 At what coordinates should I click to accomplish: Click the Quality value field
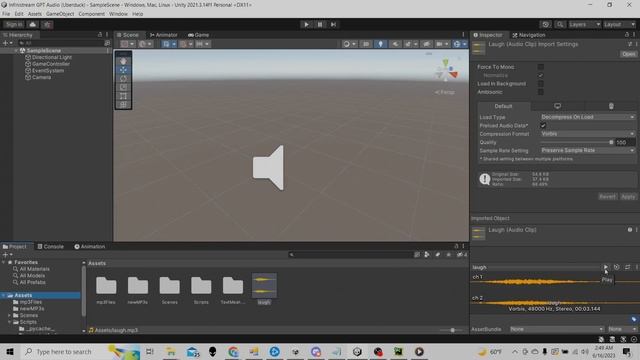[625, 142]
